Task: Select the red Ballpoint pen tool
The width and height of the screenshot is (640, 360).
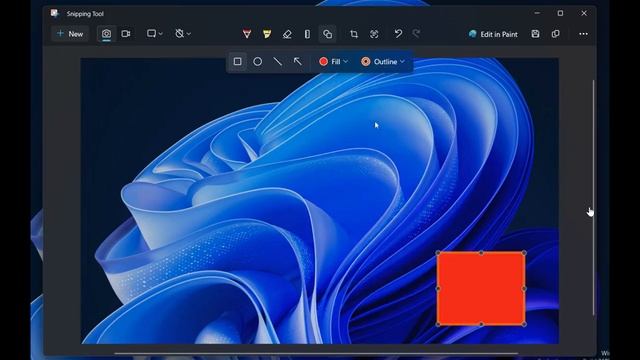Action: pos(247,34)
